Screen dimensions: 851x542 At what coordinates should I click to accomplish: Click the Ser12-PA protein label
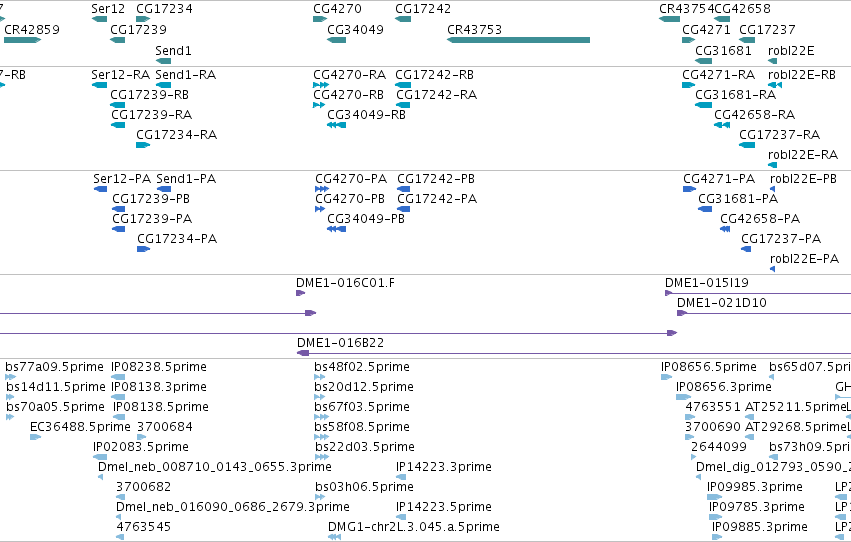[x=122, y=179]
